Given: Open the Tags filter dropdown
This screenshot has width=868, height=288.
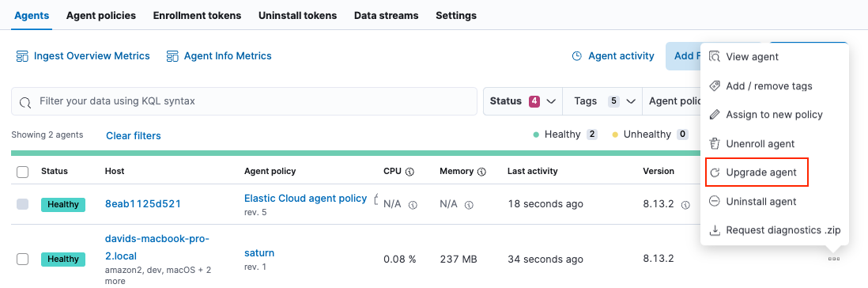Looking at the screenshot, I should pyautogui.click(x=602, y=101).
